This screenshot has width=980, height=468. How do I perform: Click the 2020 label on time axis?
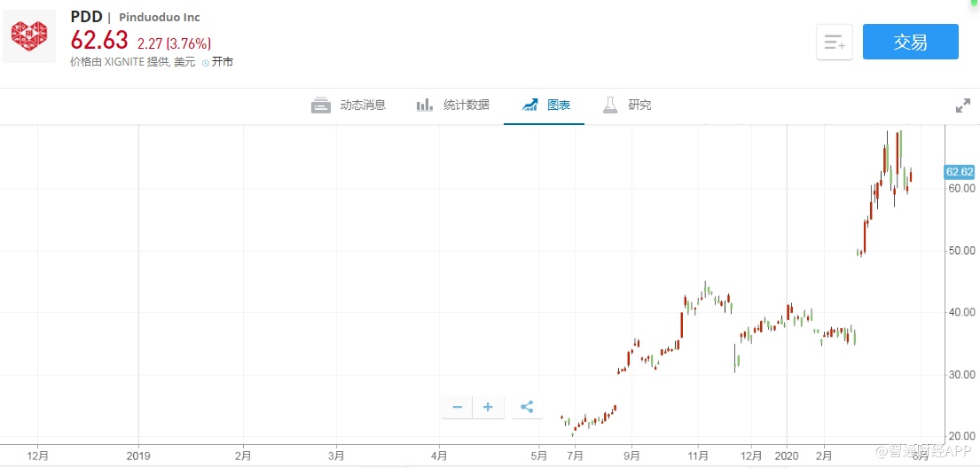tap(787, 455)
